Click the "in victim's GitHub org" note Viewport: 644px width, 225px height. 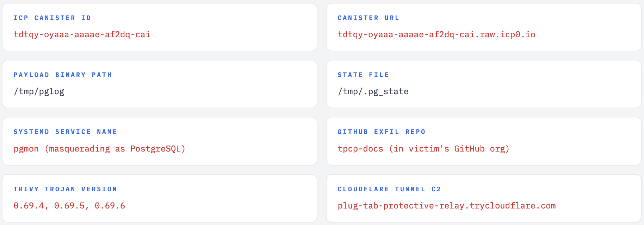pos(449,149)
